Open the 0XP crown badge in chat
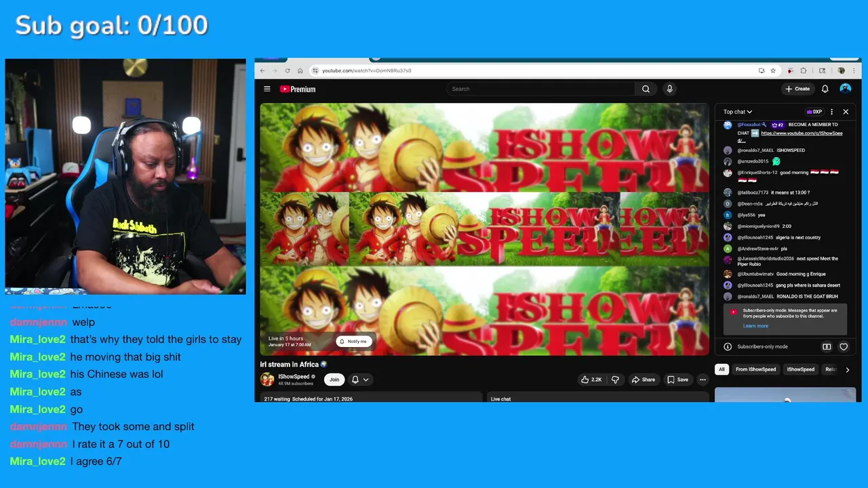868x488 pixels. (814, 112)
